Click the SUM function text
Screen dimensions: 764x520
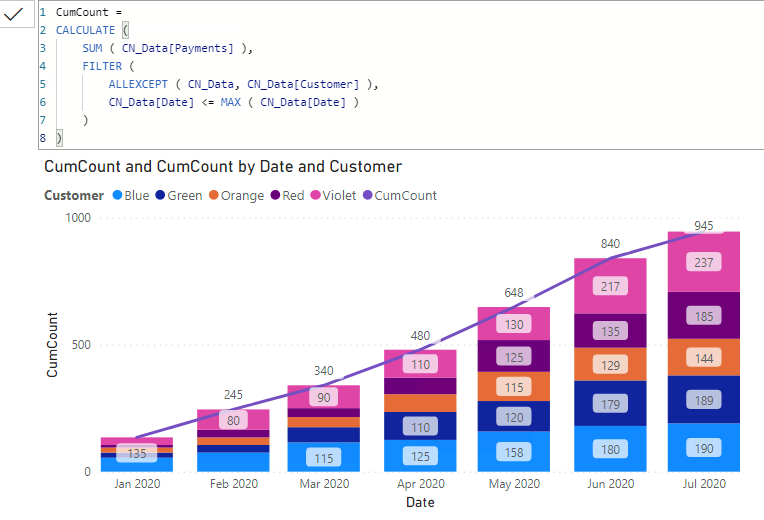(92, 48)
